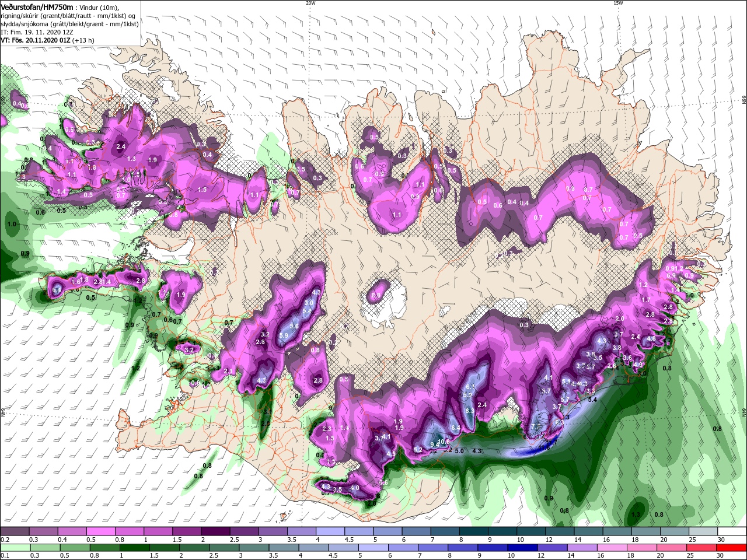Pick top-row snow swatch between 0.5 and 0.8
The height and width of the screenshot is (560, 747).
[100, 531]
